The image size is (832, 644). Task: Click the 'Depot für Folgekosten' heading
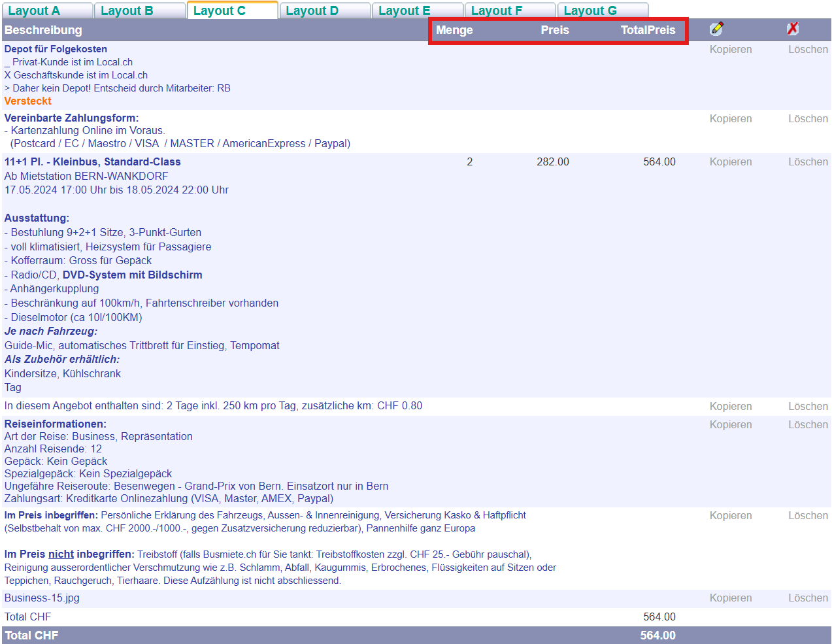click(56, 49)
